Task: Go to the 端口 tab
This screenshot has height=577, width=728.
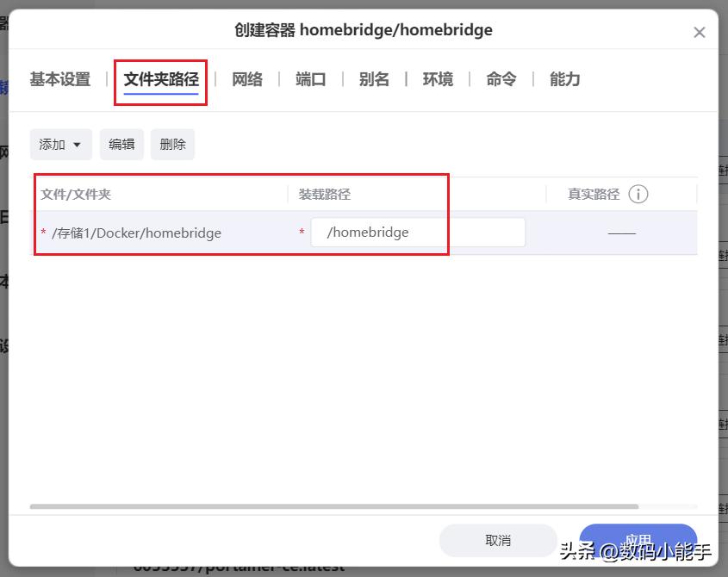Action: 311,79
